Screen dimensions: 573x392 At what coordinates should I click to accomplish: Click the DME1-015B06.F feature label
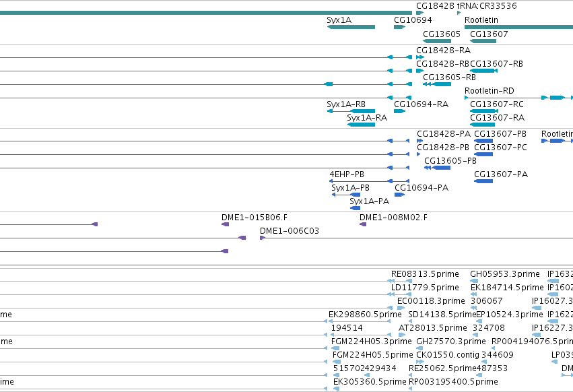(x=255, y=218)
